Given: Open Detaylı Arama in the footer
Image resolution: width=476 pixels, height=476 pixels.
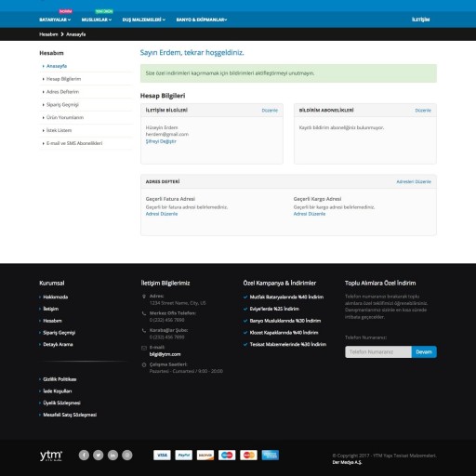Looking at the screenshot, I should pyautogui.click(x=58, y=344).
